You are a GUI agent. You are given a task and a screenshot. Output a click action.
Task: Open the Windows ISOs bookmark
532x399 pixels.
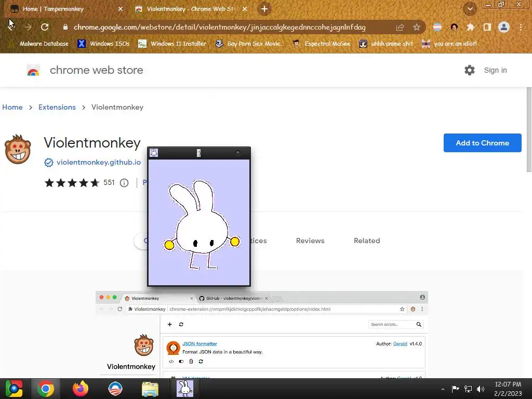point(103,44)
